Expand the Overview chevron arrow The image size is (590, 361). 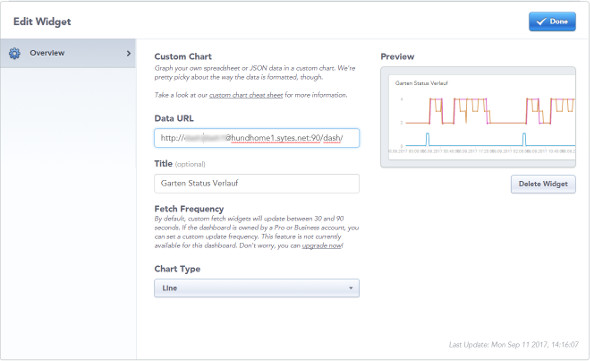pyautogui.click(x=129, y=53)
